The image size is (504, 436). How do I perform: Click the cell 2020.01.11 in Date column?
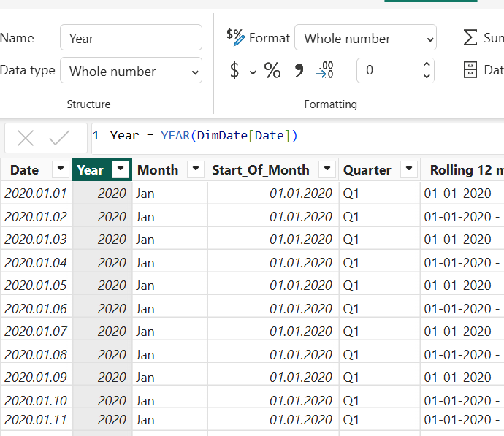(x=36, y=420)
